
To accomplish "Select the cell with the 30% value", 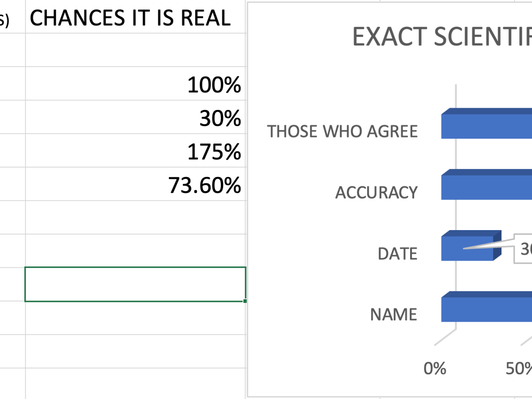I will click(135, 117).
